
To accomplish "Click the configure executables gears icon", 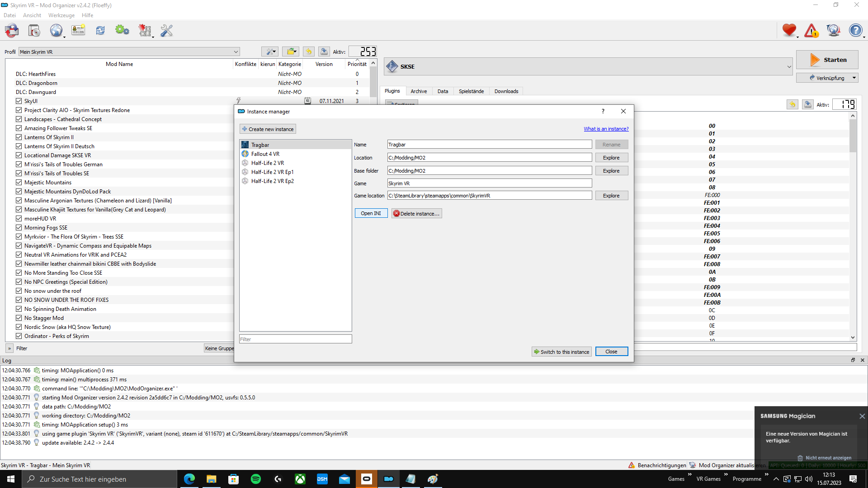I will (122, 31).
